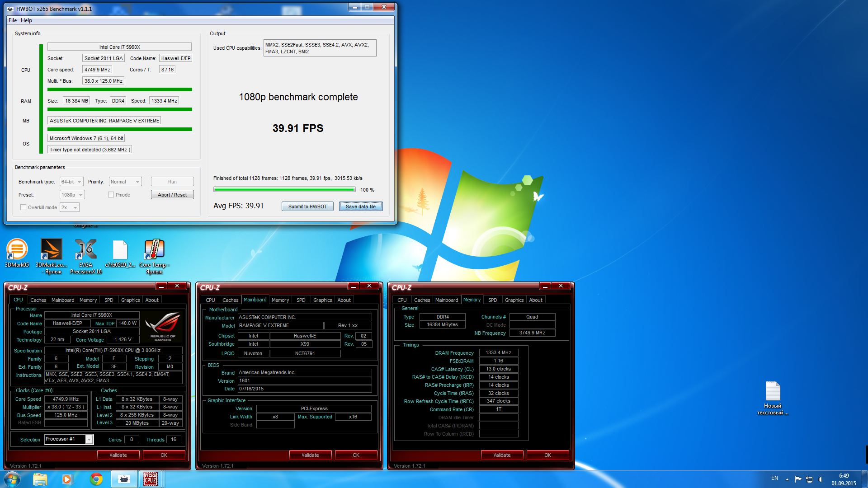Open the Preset 1080p dropdown
Screen dimensions: 868x488
point(72,195)
